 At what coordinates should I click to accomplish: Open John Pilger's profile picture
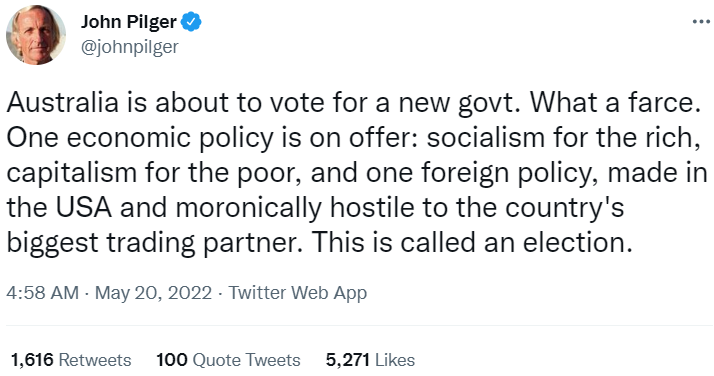click(36, 36)
